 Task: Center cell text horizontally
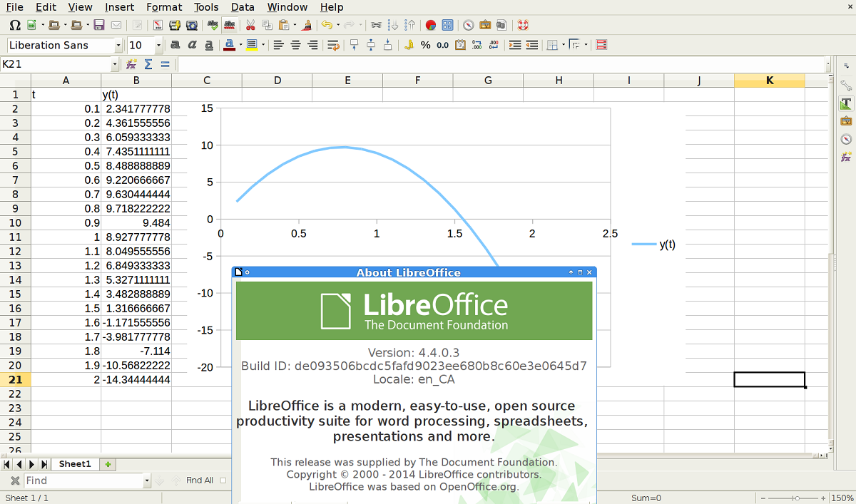pyautogui.click(x=295, y=45)
